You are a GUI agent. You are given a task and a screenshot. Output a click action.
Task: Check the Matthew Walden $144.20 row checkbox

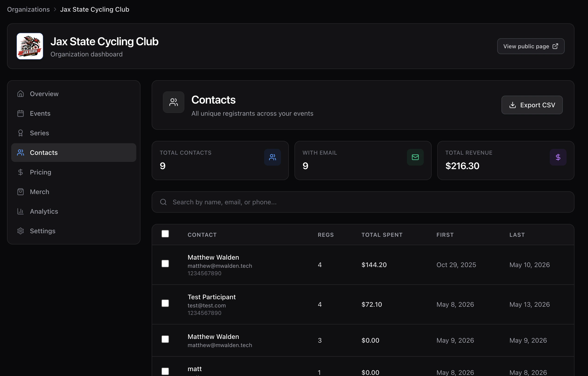[x=165, y=263]
